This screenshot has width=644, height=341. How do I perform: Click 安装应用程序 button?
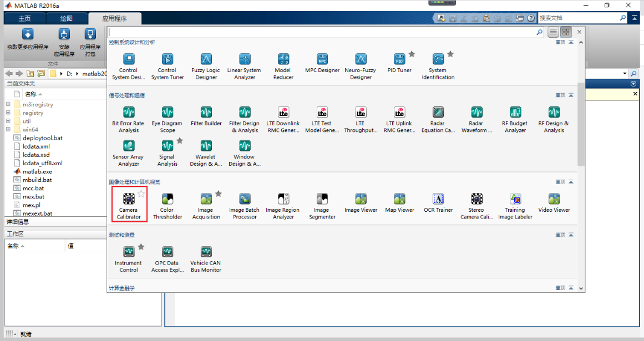coord(64,43)
